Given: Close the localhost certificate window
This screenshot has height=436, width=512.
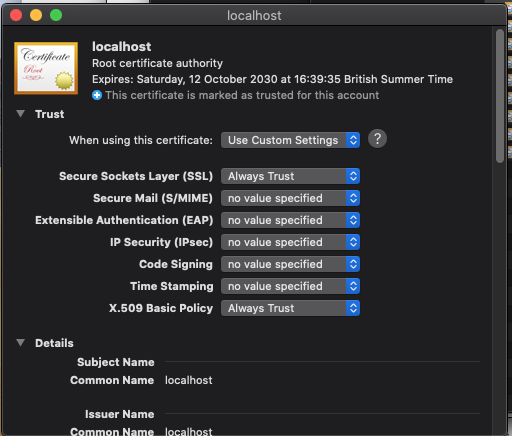Looking at the screenshot, I should [x=16, y=15].
